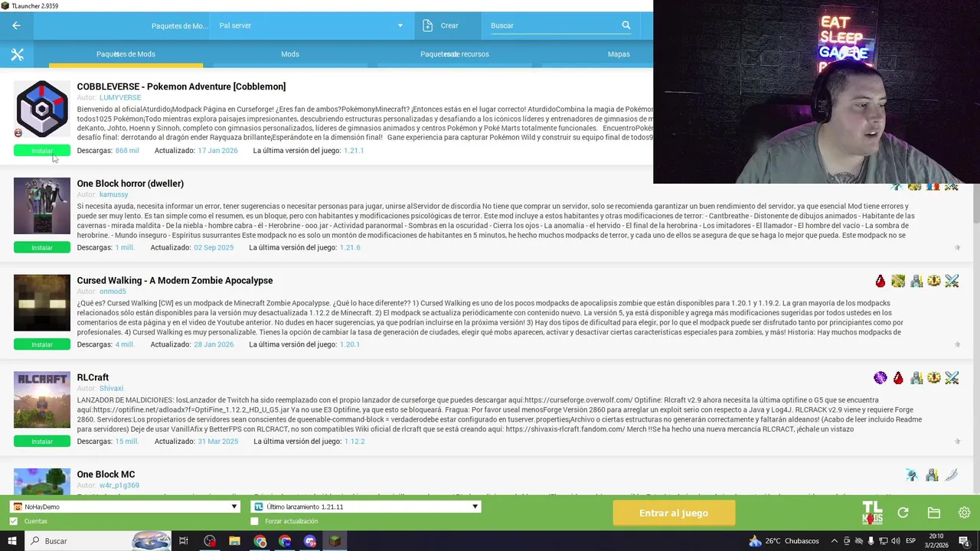980x551 pixels.
Task: Click One Block MC armor icon
Action: click(x=932, y=475)
